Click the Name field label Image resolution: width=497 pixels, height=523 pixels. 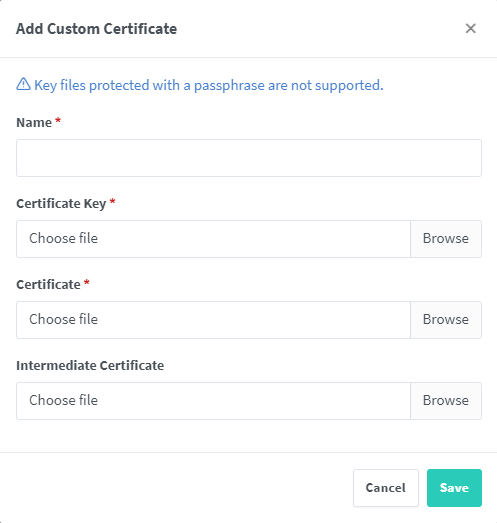pos(34,122)
